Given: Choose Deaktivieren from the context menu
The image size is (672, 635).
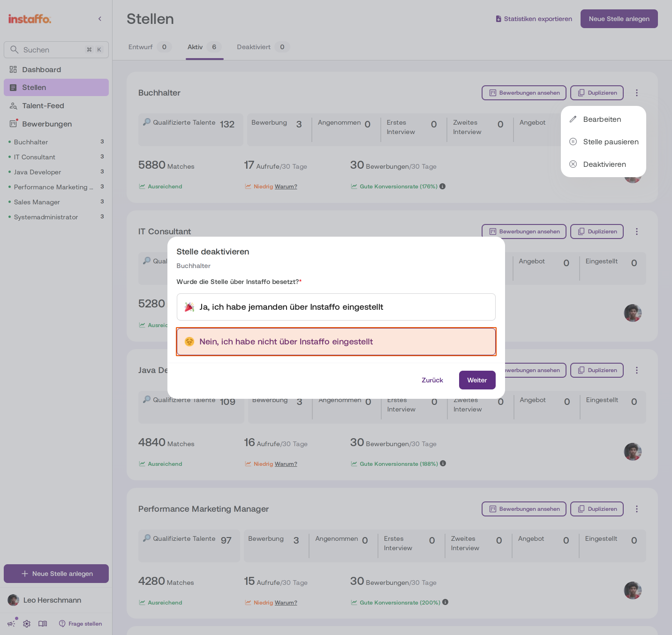Looking at the screenshot, I should tap(603, 164).
